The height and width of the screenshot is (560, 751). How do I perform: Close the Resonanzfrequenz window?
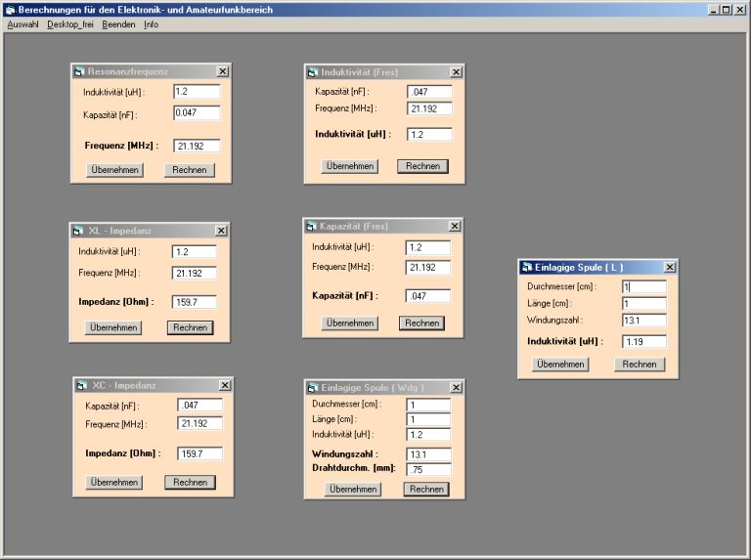(223, 71)
